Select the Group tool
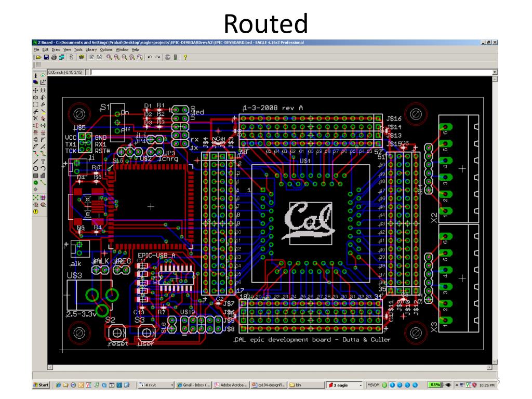532x399 pixels. pyautogui.click(x=35, y=104)
